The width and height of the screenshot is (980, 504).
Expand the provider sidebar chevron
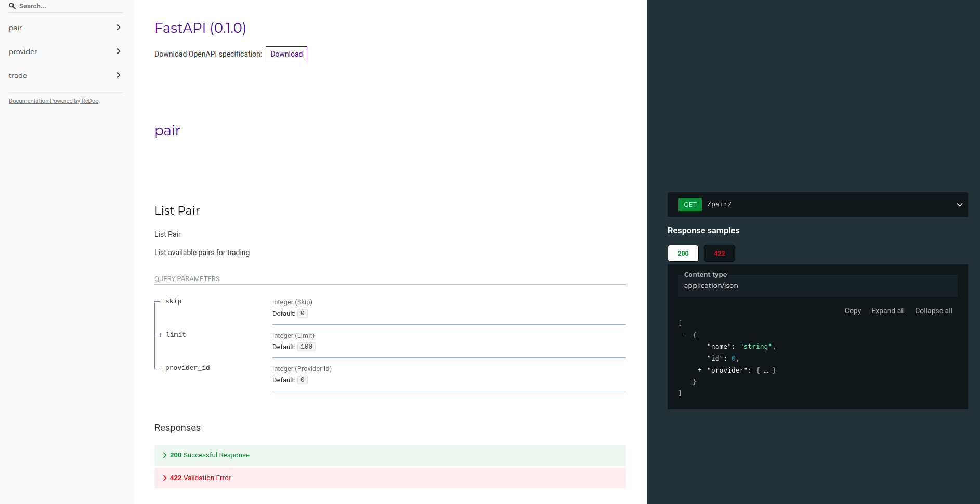[119, 51]
